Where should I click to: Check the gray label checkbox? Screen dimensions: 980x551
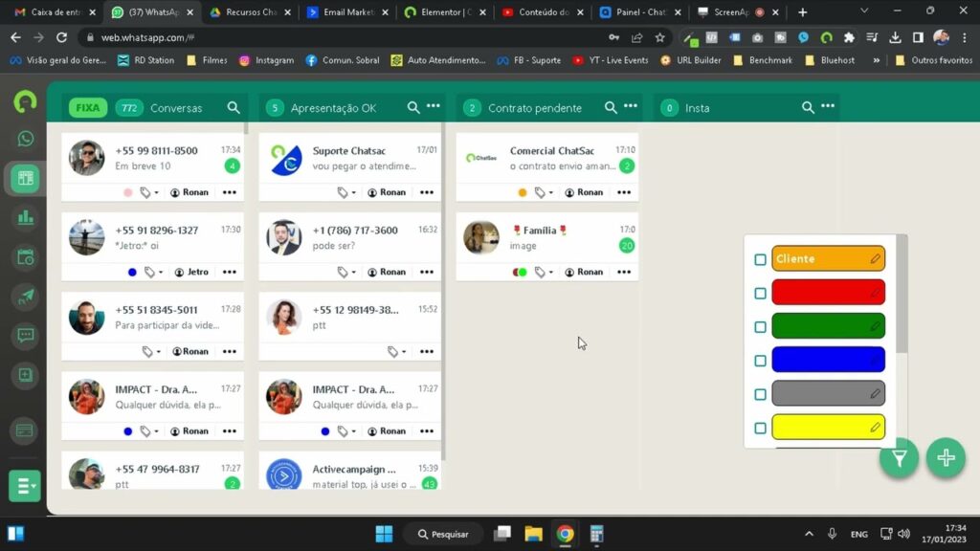point(760,394)
